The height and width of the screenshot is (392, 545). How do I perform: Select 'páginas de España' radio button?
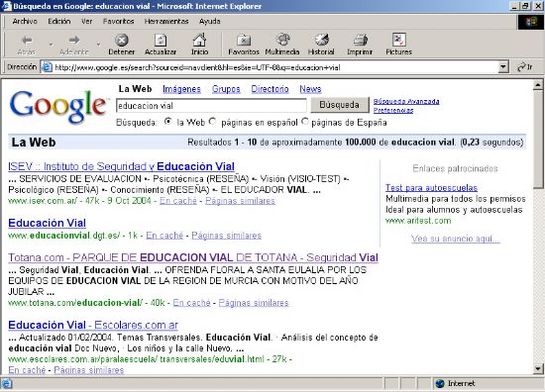[305, 122]
